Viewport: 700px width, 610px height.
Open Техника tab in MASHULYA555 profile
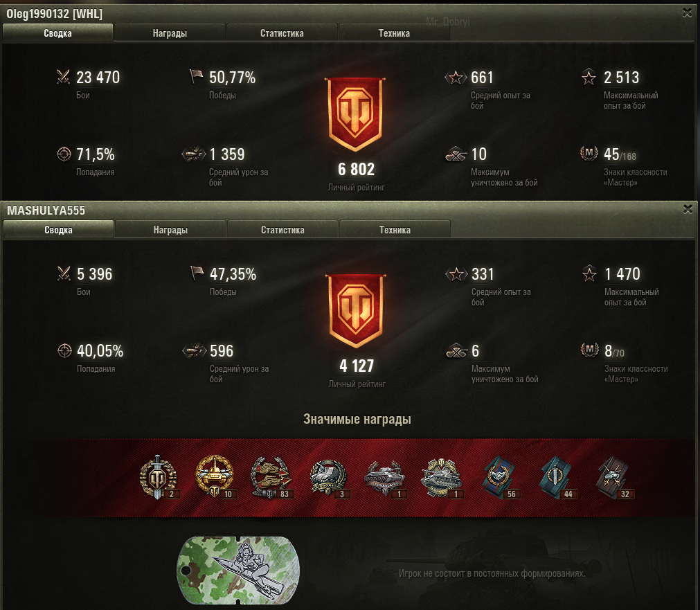click(x=395, y=230)
